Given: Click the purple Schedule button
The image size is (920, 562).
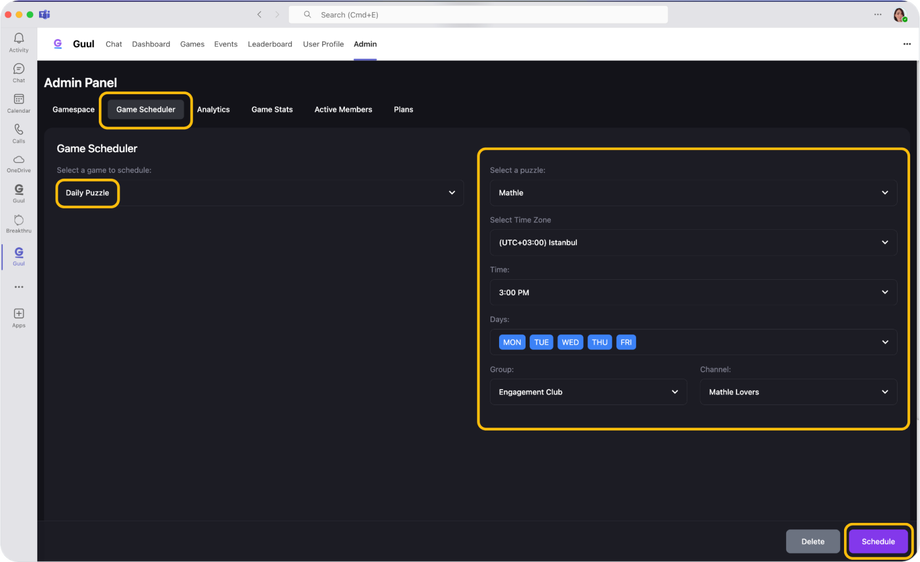Looking at the screenshot, I should point(878,541).
